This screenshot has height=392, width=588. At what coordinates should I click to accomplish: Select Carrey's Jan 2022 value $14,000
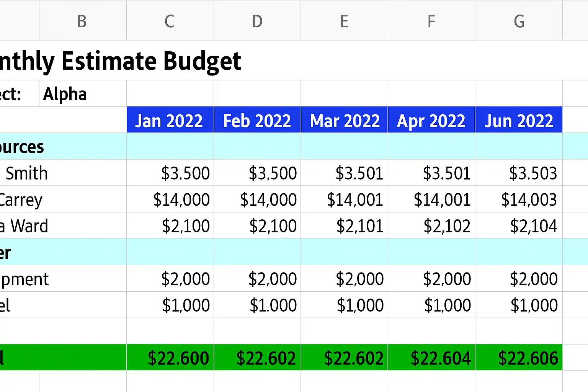pos(170,199)
